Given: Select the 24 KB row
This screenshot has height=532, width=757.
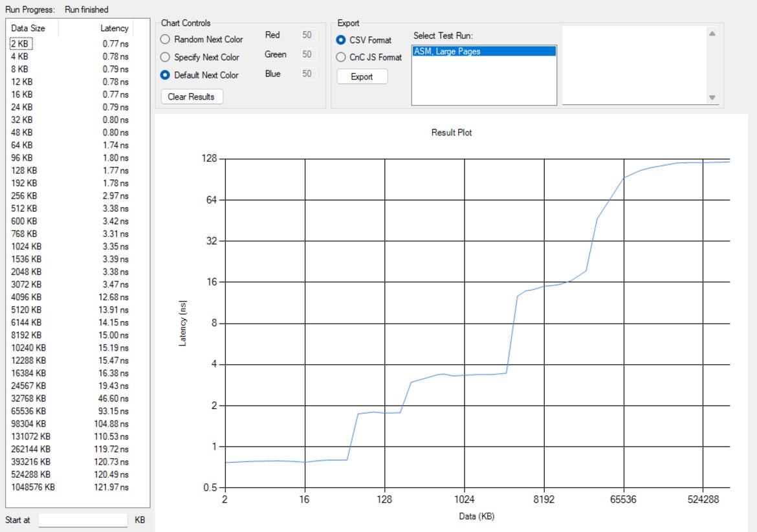Looking at the screenshot, I should 70,107.
